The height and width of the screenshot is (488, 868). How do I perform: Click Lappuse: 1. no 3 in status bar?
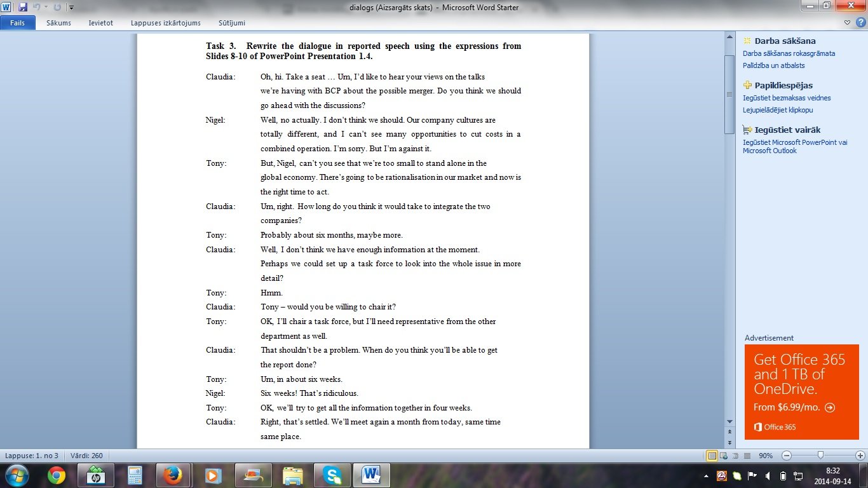click(x=32, y=456)
